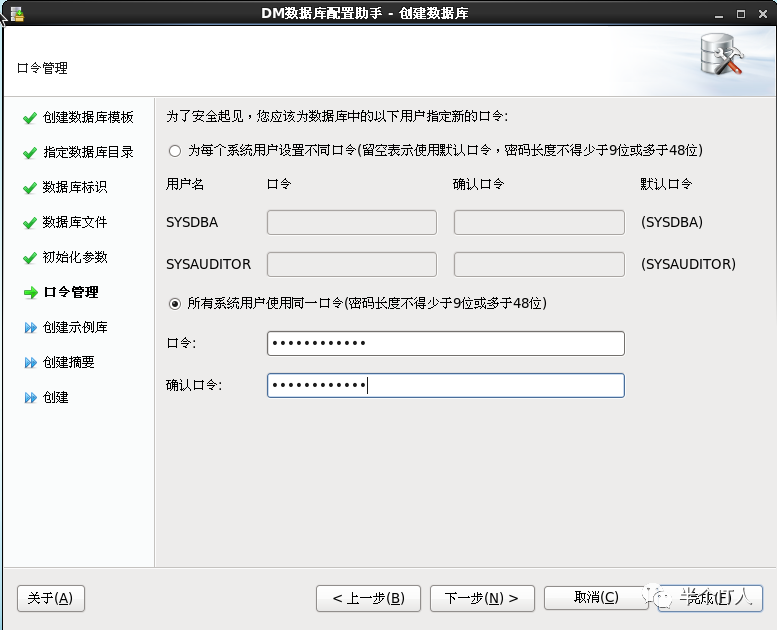This screenshot has width=777, height=630.
Task: Click the shared 口令 password field
Action: click(445, 344)
